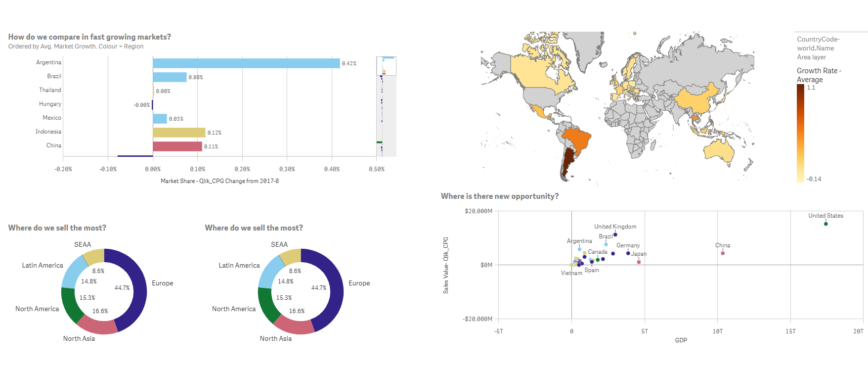The image size is (868, 372).
Task: Click the Spain label in scatter plot
Action: pos(592,270)
